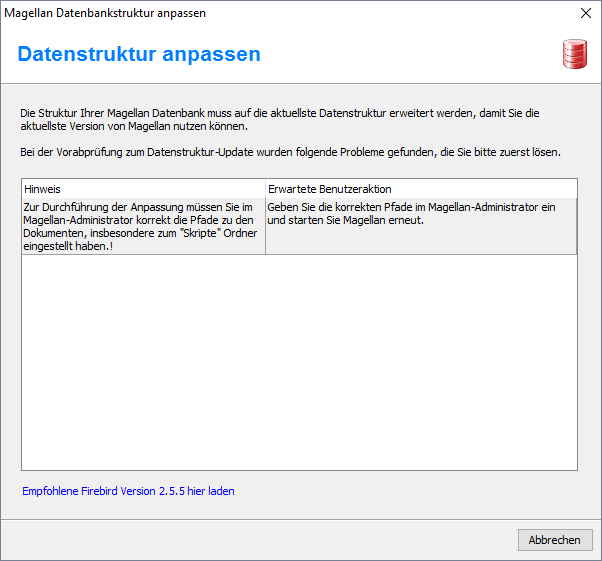Click the paragraph starting 'Die Struktur Ihrer Magellan'
Viewport: 602px width, 561px height.
tap(280, 119)
